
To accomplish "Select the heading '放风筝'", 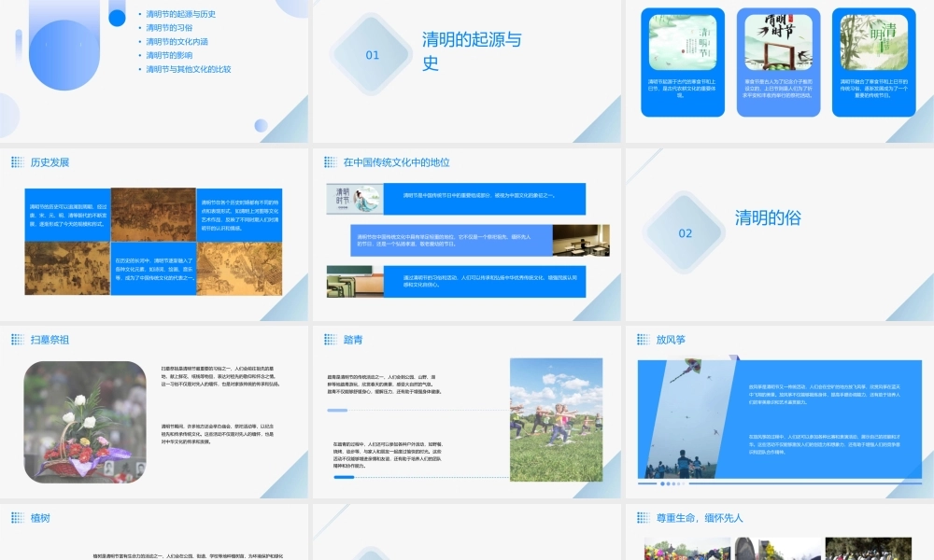I will [671, 340].
